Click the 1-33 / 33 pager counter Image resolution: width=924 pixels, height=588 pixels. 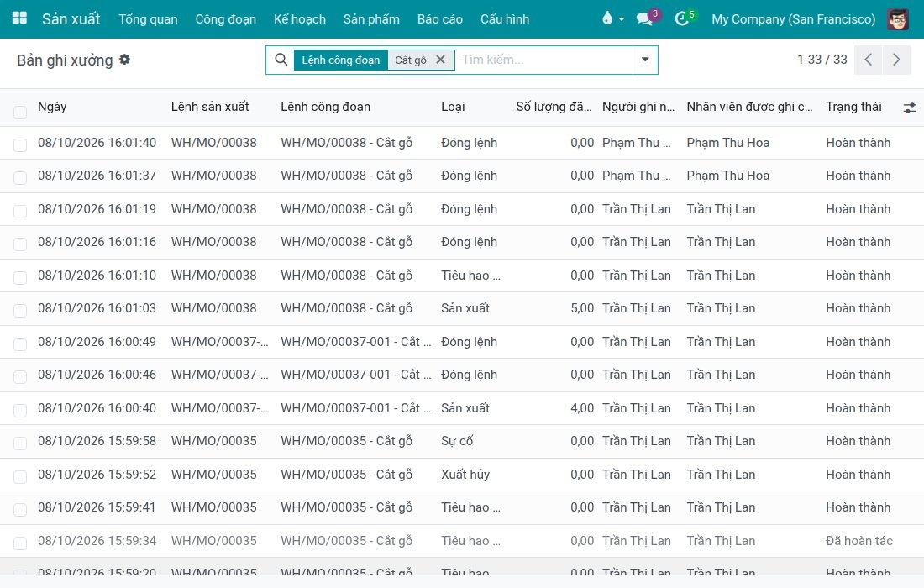click(x=822, y=60)
